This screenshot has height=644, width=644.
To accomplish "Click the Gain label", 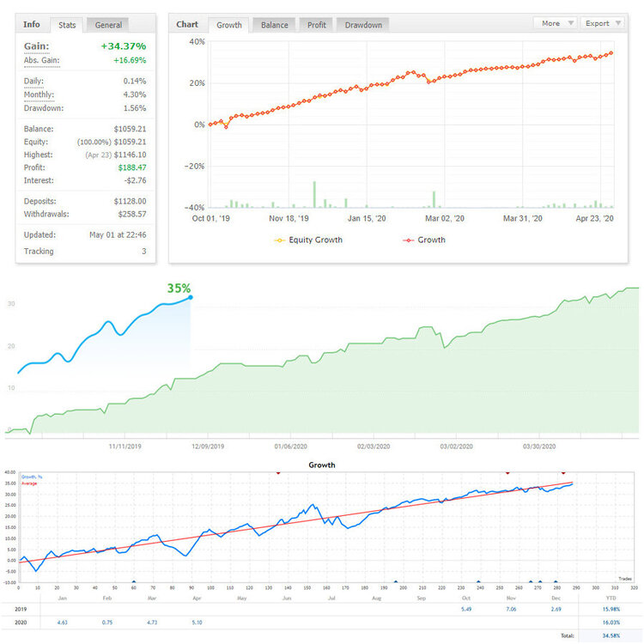I will click(x=36, y=46).
